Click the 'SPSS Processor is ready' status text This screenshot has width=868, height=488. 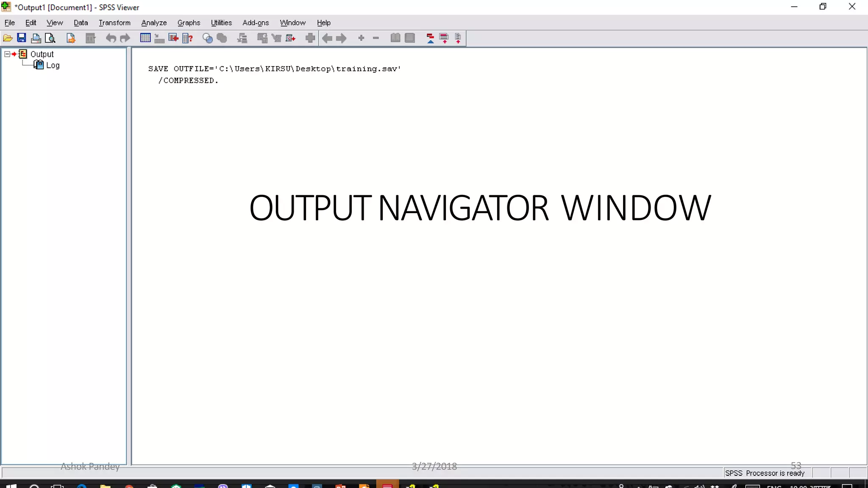point(765,473)
